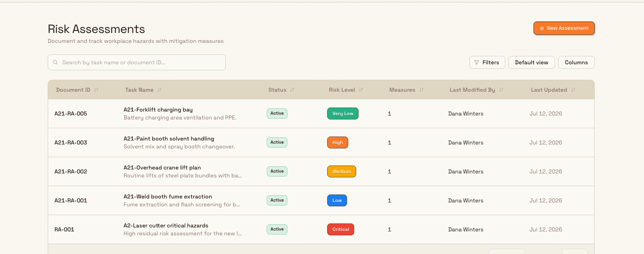The height and width of the screenshot is (254, 644).
Task: Click Jul 12, 2026 in A21-RA-001 row
Action: (546, 200)
